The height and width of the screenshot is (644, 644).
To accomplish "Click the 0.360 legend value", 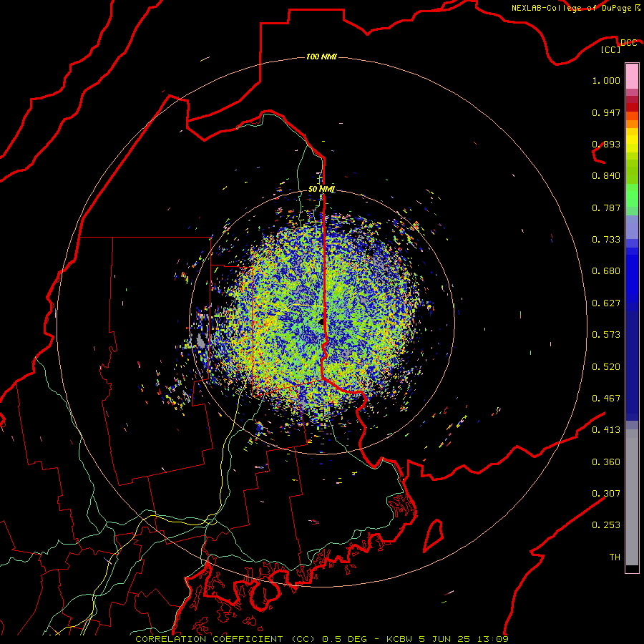I will point(606,462).
